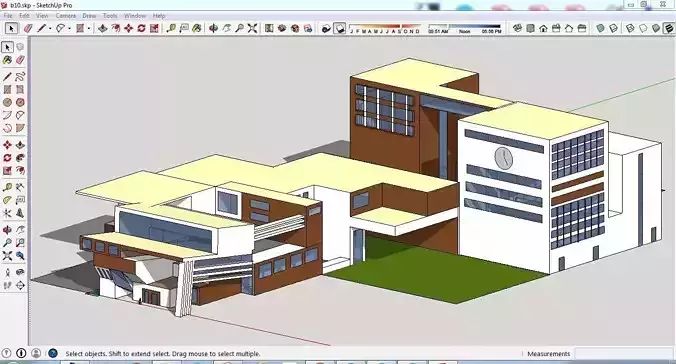The image size is (676, 364).
Task: Select the Pie tool in the left palette
Action: click(20, 128)
